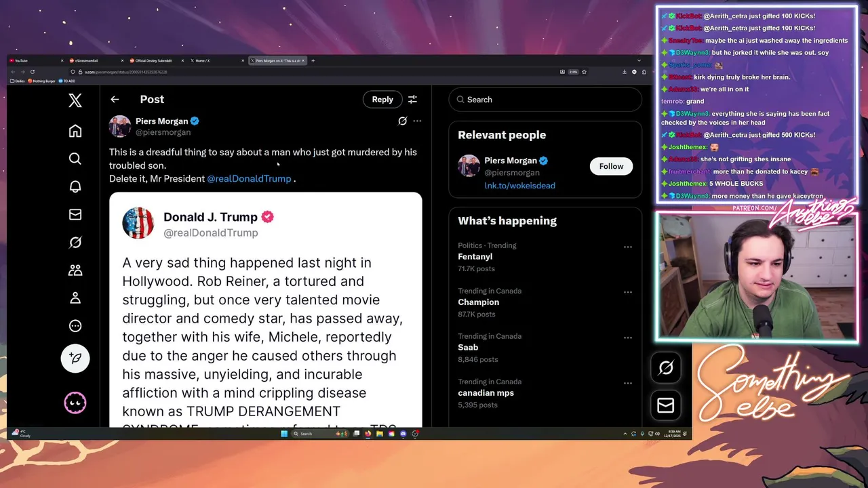This screenshot has height=488, width=868.
Task: Open Firefox from taskbar
Action: click(x=368, y=434)
